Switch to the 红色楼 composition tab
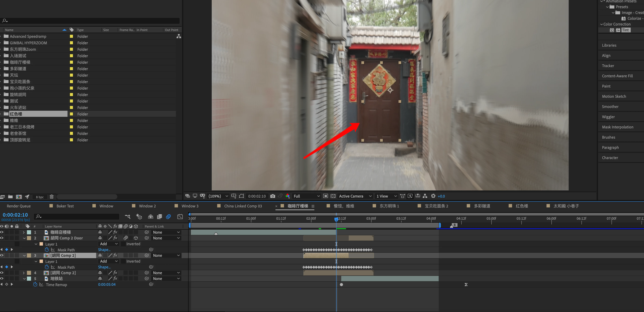 click(x=522, y=206)
